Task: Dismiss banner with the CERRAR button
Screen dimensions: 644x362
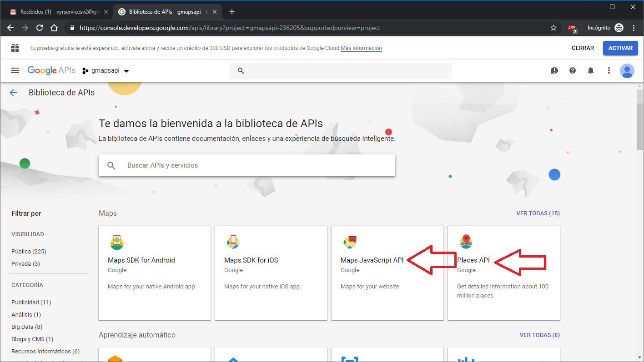Action: pos(583,48)
